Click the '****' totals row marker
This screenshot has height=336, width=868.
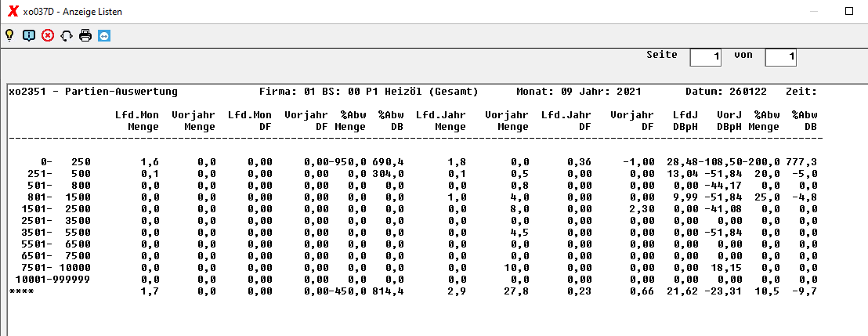tap(21, 291)
